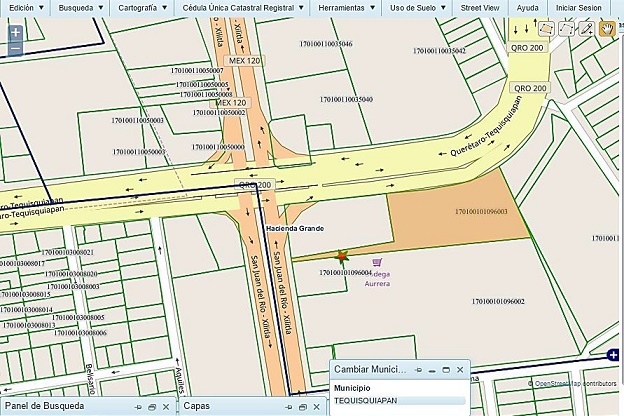The image size is (624, 416).
Task: Select the filled polygon area tool
Action: [x=547, y=28]
